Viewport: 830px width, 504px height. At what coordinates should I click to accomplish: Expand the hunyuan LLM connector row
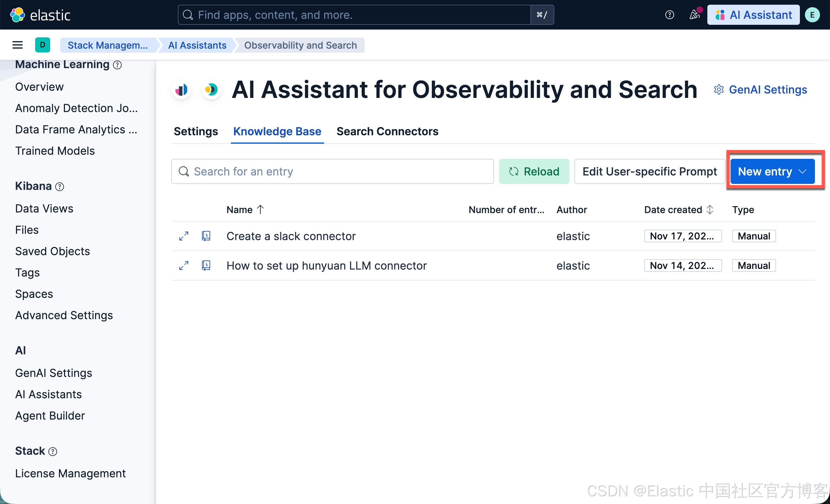coord(184,266)
